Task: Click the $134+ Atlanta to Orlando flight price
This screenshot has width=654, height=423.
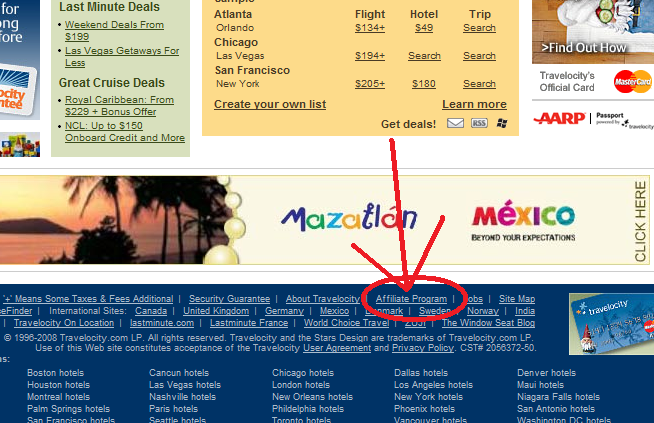Action: [369, 28]
